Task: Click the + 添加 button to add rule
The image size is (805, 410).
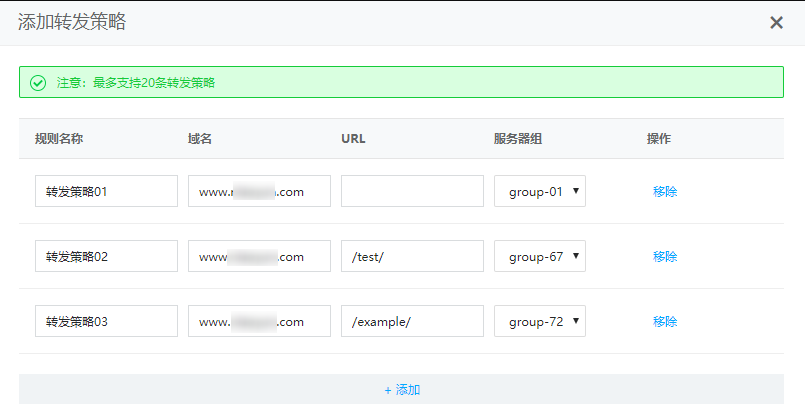Action: (402, 390)
